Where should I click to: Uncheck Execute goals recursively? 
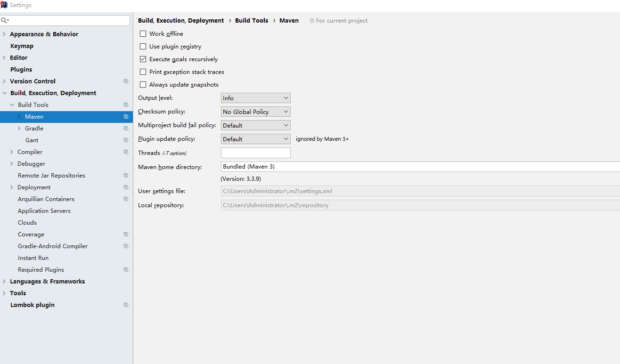(143, 59)
